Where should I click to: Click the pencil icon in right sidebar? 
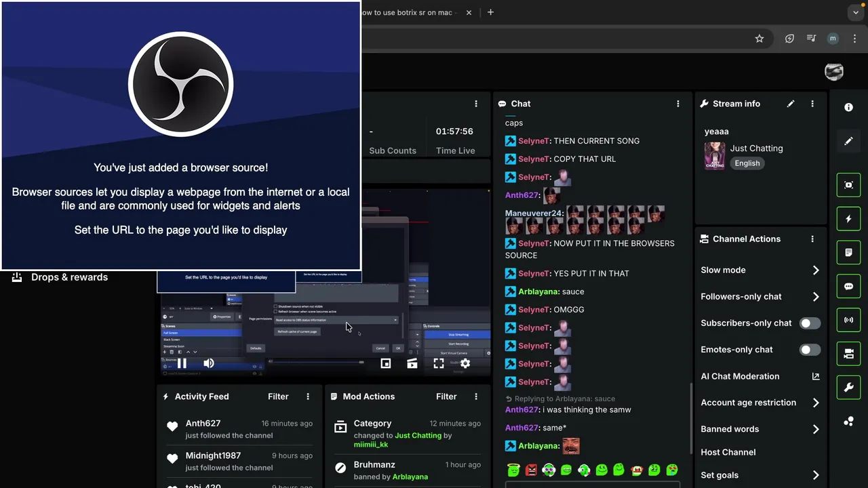[x=848, y=141]
